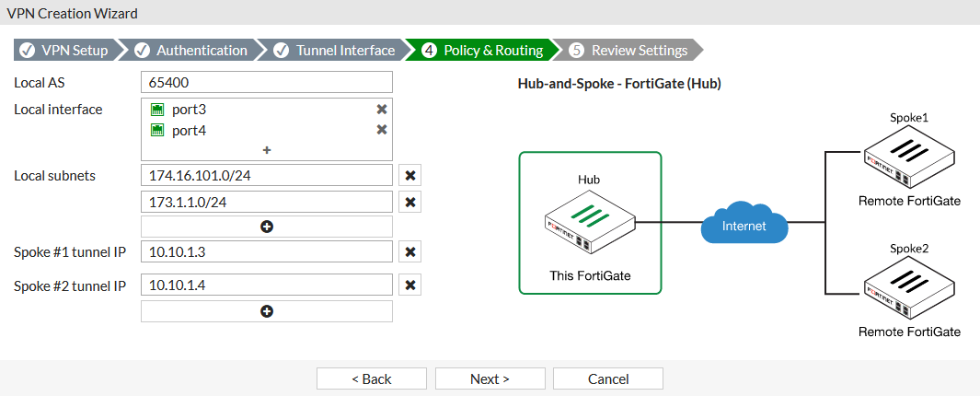Remove Spoke #1 tunnel IP entry

pyautogui.click(x=410, y=252)
